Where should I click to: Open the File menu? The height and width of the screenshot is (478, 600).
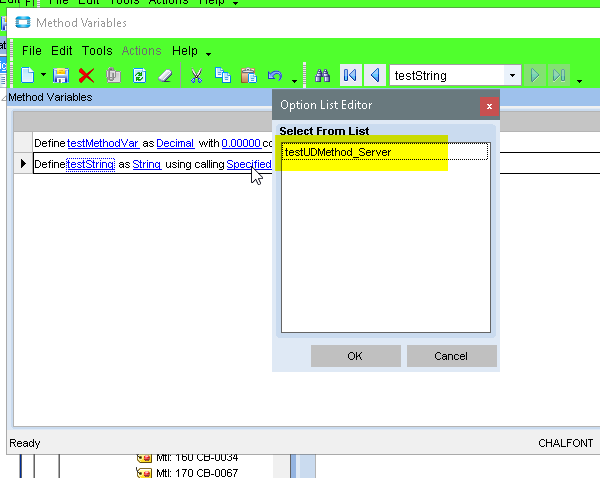coord(32,50)
